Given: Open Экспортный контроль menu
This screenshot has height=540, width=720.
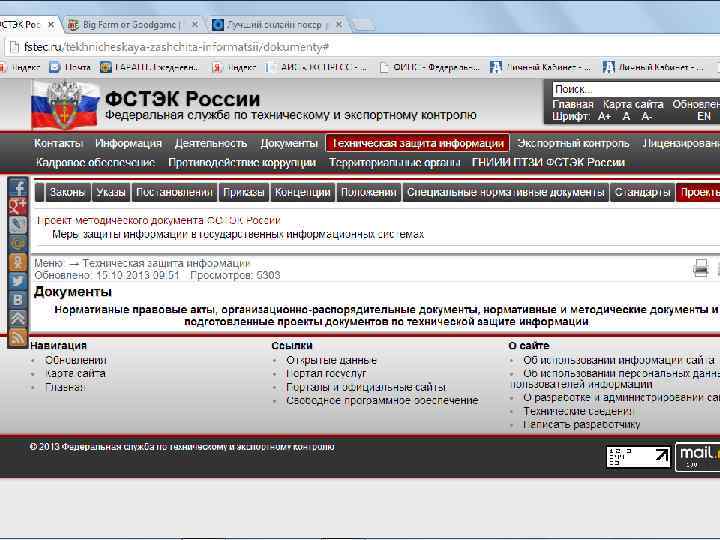Looking at the screenshot, I should (x=573, y=143).
